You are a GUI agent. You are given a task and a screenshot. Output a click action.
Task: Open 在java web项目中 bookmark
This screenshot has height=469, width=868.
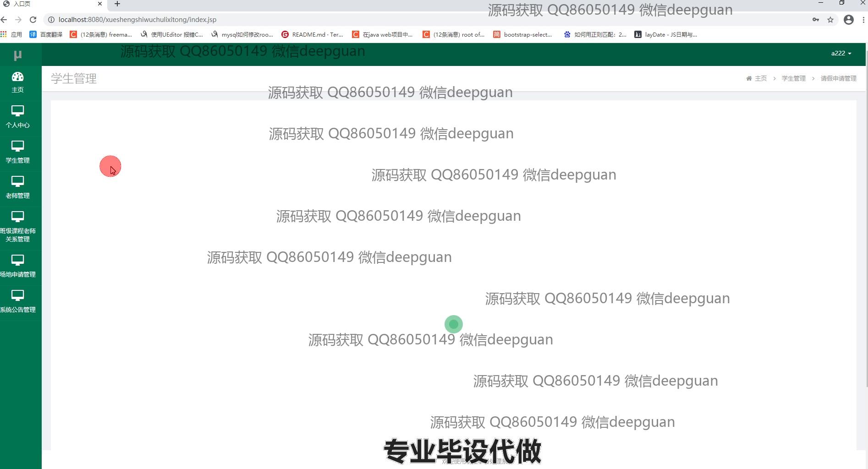382,34
